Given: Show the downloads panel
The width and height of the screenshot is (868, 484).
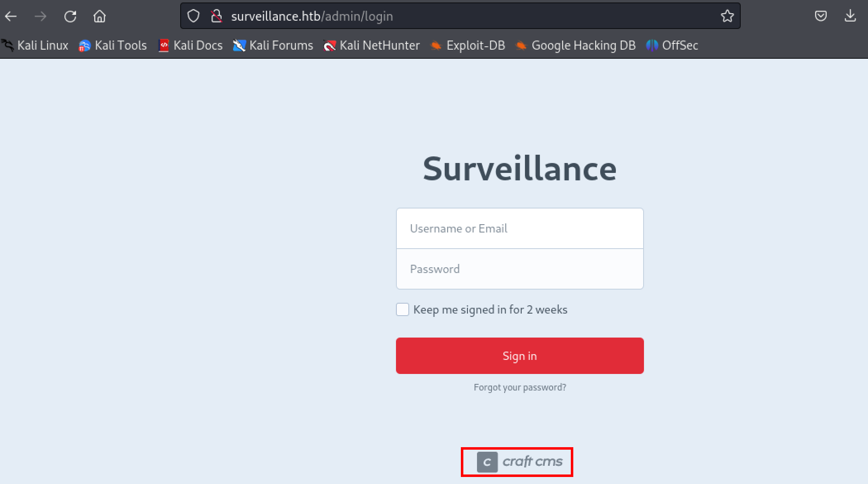Looking at the screenshot, I should pos(850,16).
